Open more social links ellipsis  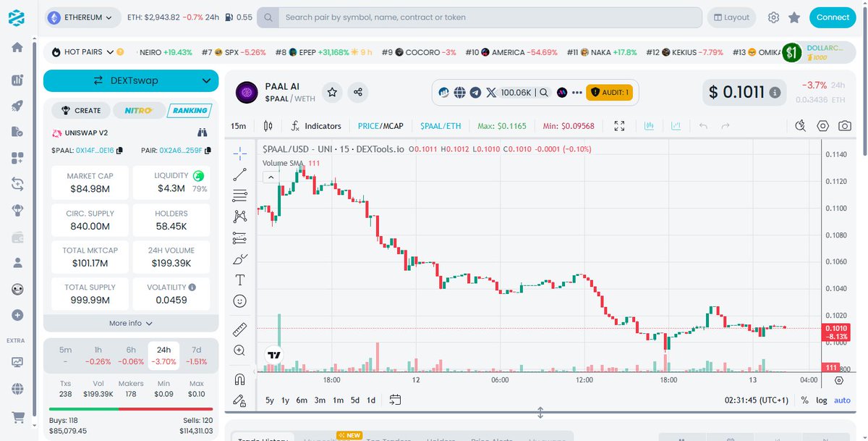click(x=577, y=92)
